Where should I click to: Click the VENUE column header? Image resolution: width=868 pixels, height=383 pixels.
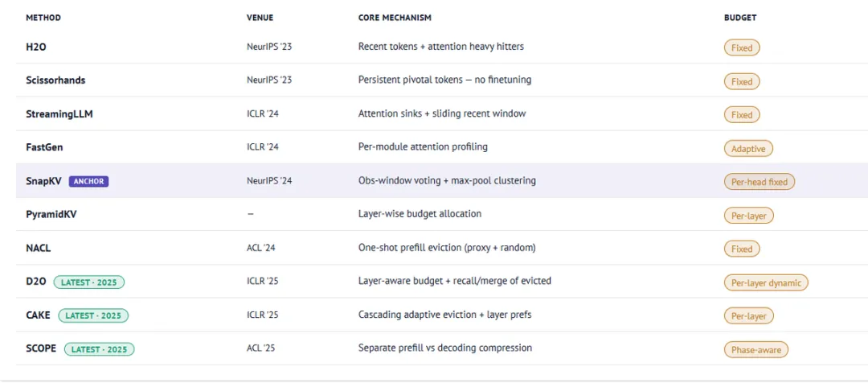tap(260, 18)
